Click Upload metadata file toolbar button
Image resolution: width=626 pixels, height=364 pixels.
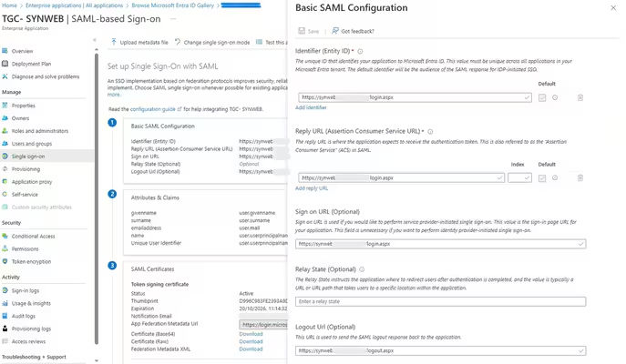[141, 42]
